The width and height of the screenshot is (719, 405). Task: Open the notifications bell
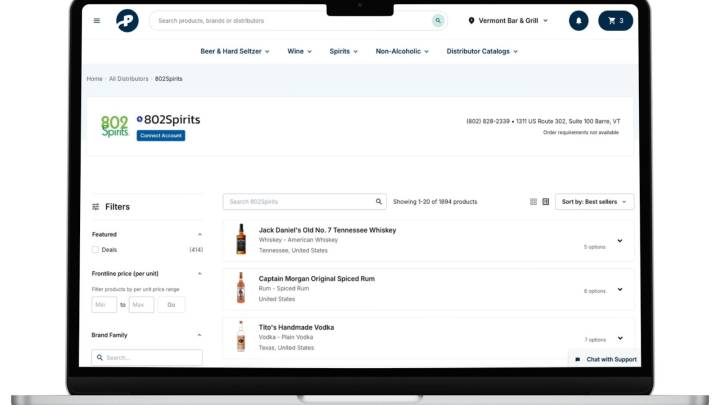click(x=579, y=21)
